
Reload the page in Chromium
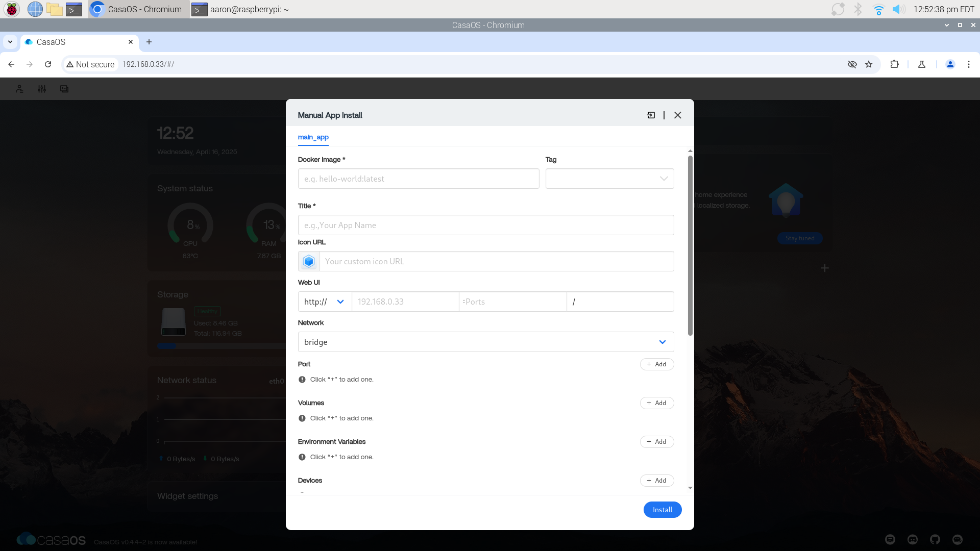48,64
